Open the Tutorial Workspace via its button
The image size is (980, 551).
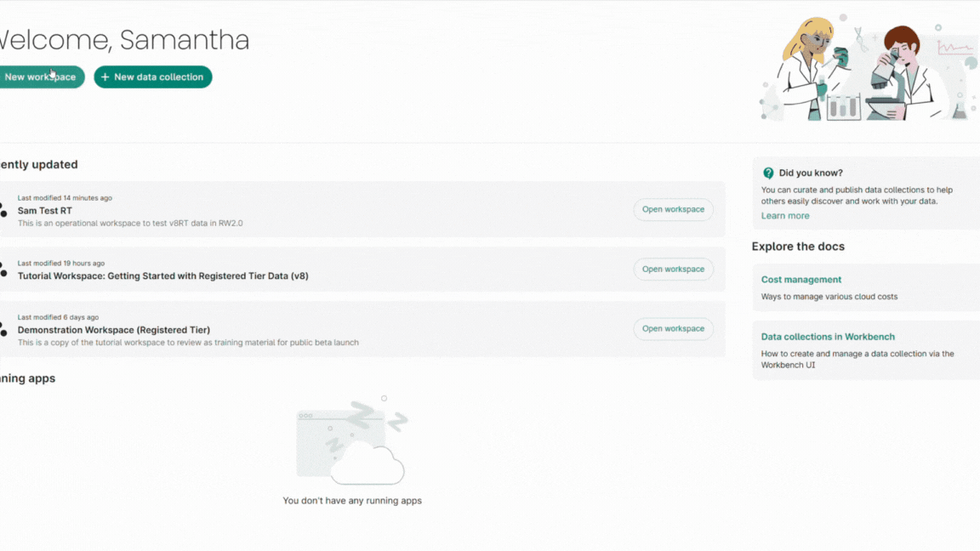(673, 270)
